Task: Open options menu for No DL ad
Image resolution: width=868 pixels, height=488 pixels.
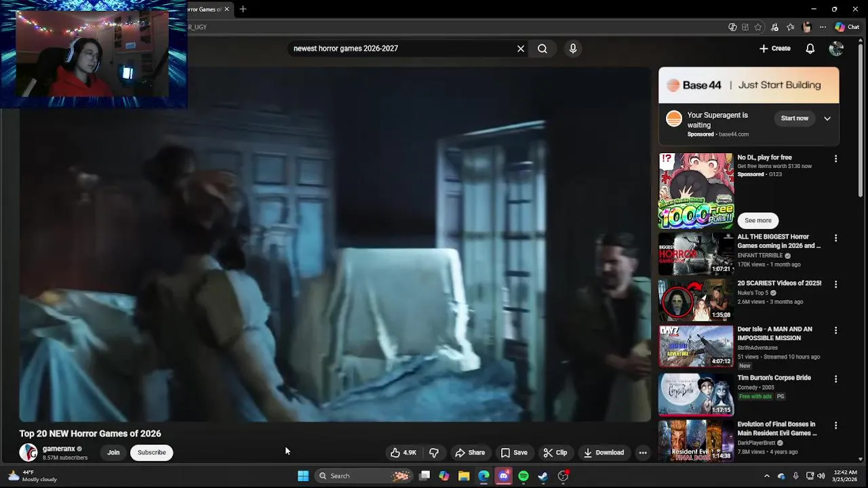Action: coord(835,159)
